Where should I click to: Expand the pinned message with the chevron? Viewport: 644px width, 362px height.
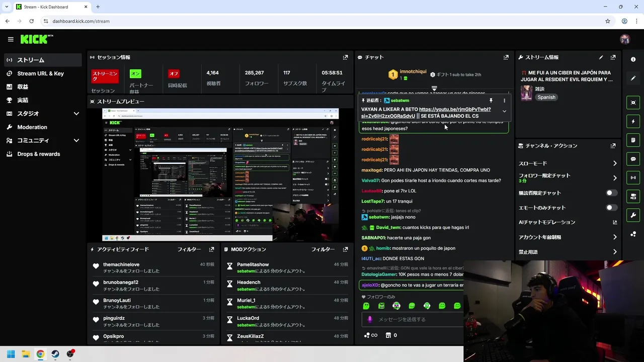pos(504,112)
